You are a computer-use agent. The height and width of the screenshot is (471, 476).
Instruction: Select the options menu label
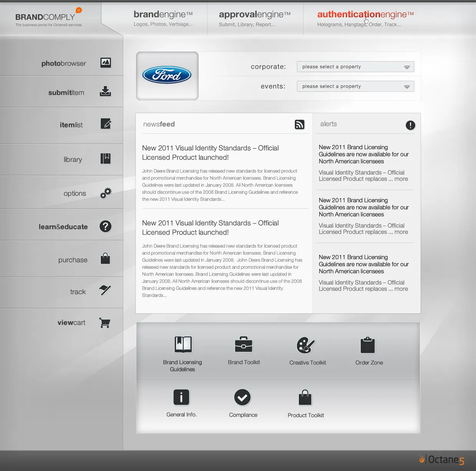(x=75, y=193)
